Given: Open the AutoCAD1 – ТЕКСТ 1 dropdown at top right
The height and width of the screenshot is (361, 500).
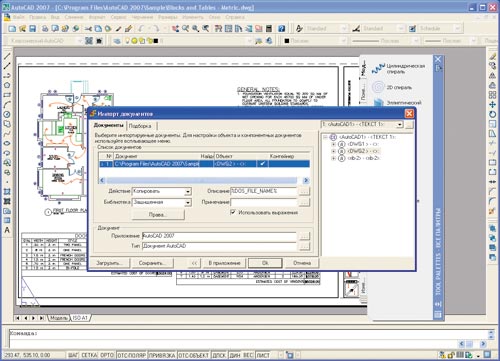Looking at the screenshot, I should [x=399, y=125].
